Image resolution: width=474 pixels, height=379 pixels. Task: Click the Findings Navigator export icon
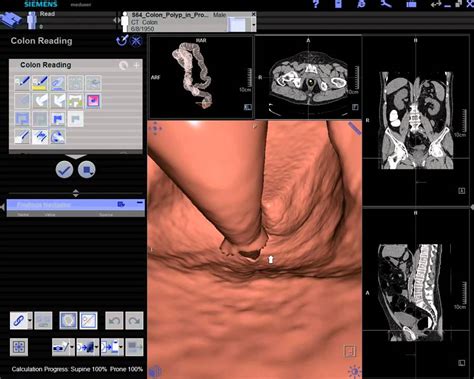[121, 204]
